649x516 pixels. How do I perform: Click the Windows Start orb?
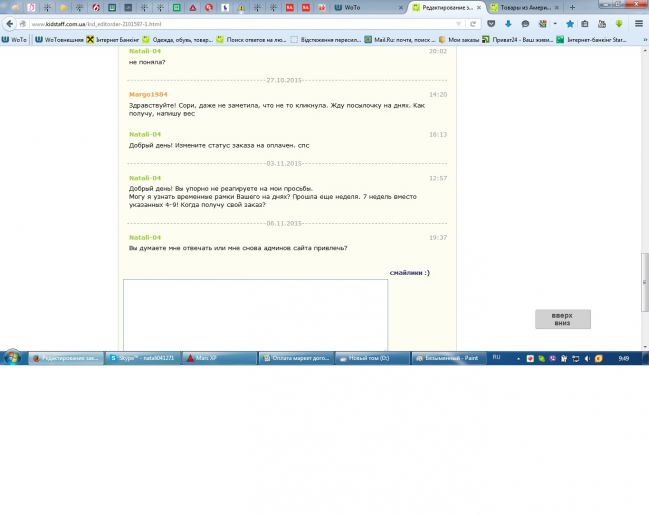[x=12, y=357]
